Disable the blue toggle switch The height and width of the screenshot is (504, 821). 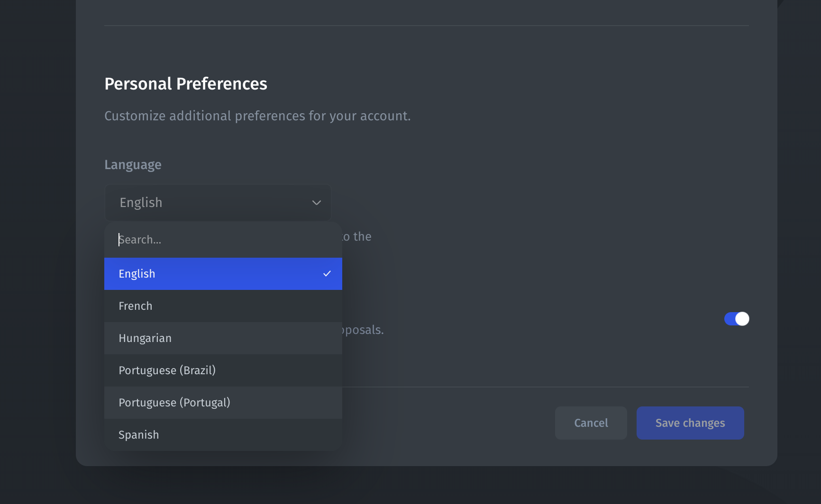(x=737, y=319)
